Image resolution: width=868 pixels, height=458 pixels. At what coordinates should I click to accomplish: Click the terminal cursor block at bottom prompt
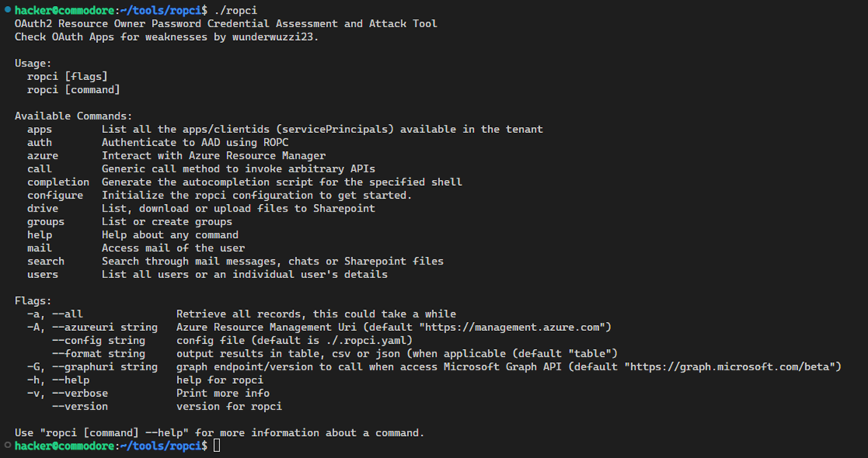click(217, 446)
